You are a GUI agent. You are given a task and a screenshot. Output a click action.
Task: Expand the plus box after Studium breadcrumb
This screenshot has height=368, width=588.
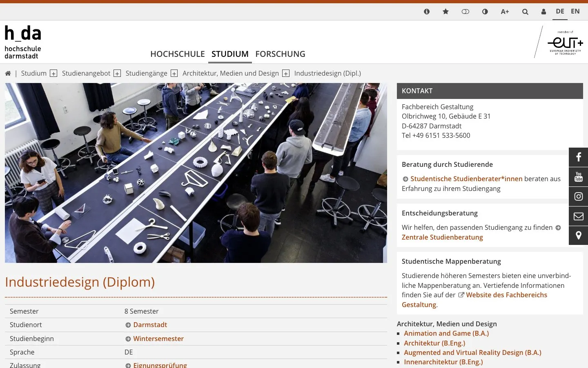[53, 73]
